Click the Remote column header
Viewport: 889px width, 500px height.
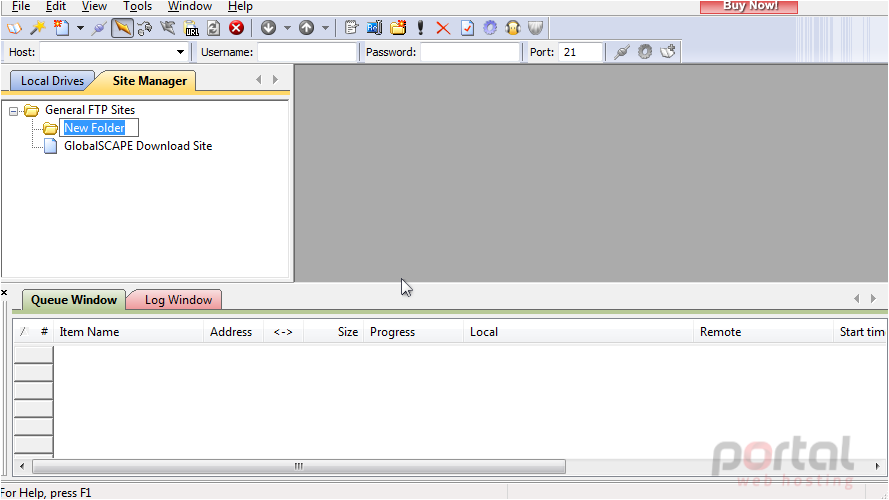point(763,332)
